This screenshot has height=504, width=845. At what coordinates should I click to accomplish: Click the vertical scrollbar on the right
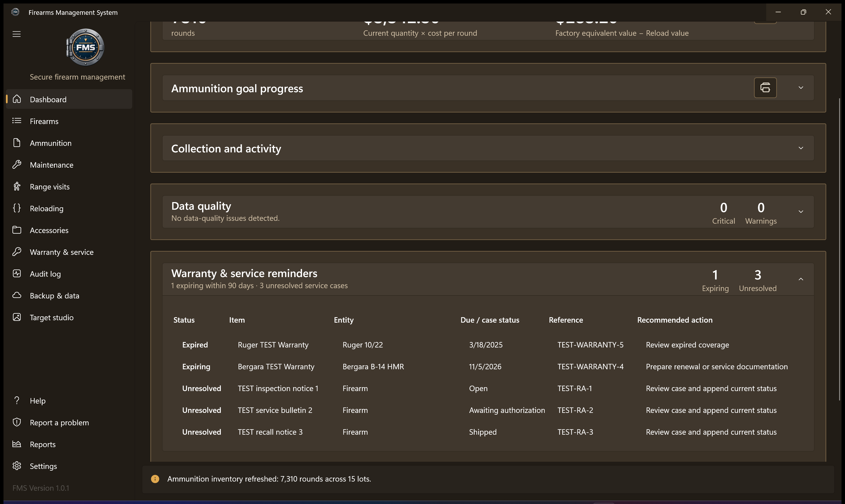pyautogui.click(x=839, y=250)
